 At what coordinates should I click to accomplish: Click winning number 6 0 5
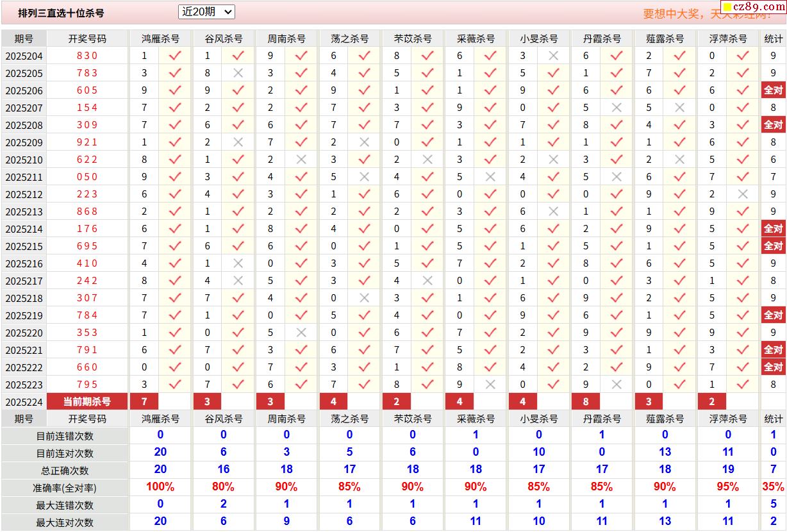click(x=87, y=90)
